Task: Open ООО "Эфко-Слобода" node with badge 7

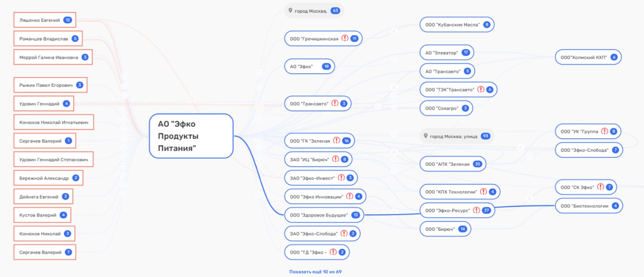Action: coord(589,150)
